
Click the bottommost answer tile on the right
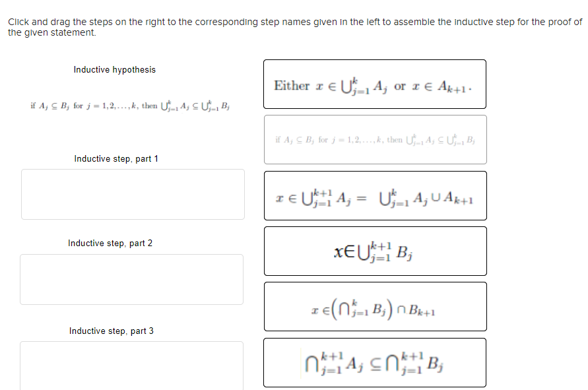[x=375, y=362]
